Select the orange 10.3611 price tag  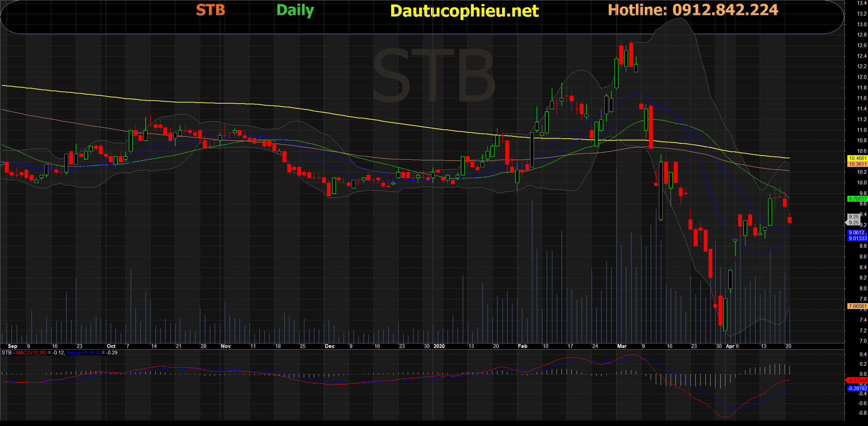[857, 164]
